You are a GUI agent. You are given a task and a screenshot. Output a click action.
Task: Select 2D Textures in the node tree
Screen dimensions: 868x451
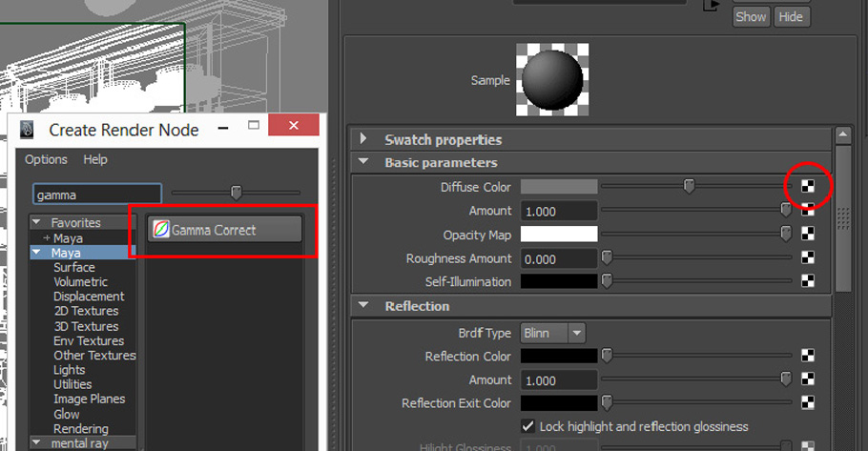click(x=86, y=311)
